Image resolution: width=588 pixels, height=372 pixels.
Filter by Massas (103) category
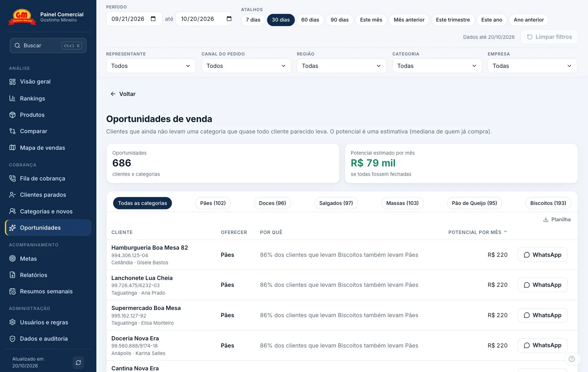pos(402,203)
